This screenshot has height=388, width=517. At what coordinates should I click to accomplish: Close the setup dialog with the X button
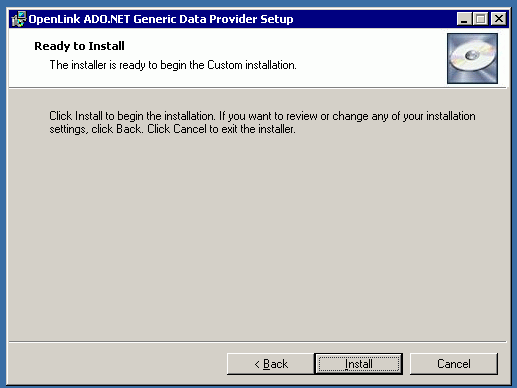coord(499,19)
